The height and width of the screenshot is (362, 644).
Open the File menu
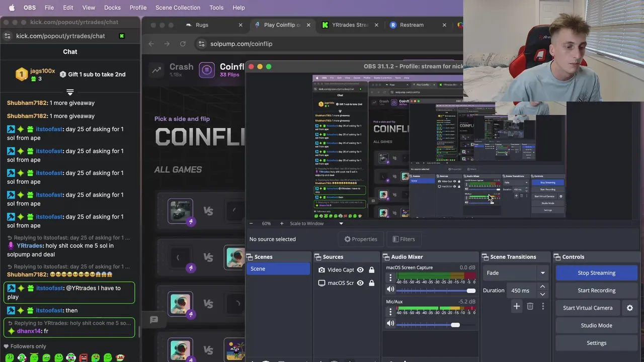tap(49, 8)
